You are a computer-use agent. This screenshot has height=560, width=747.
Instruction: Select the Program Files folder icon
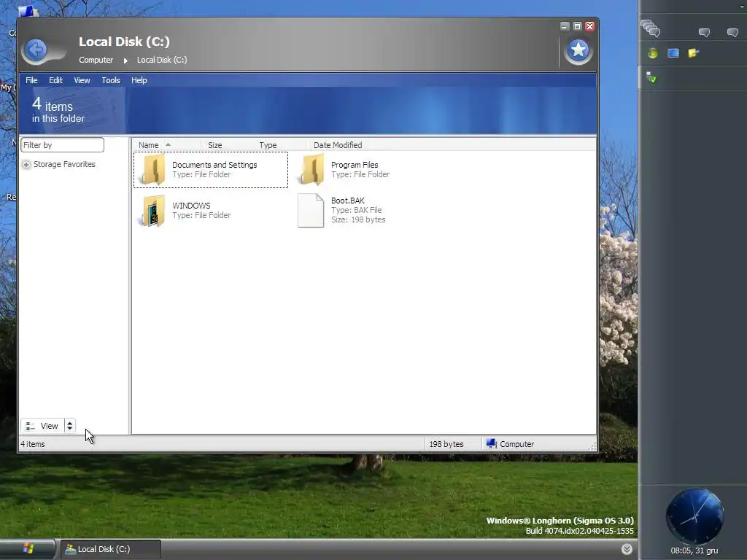coord(311,169)
